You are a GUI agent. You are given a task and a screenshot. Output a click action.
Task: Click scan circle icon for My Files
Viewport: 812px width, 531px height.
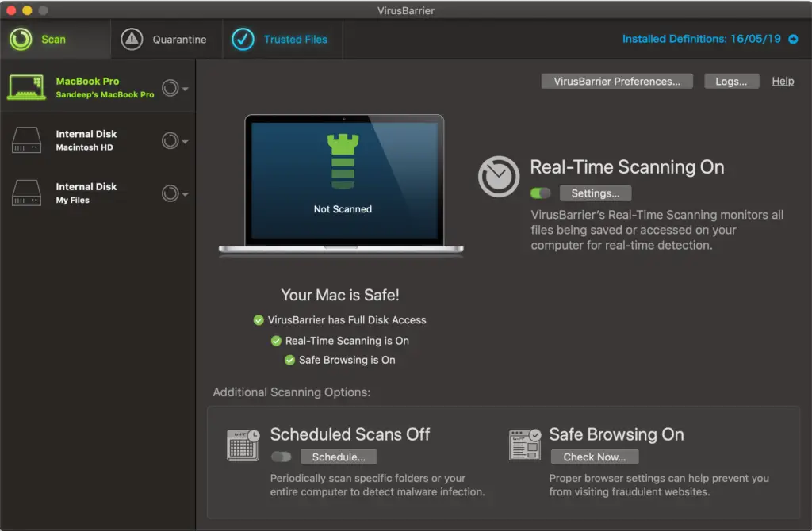click(170, 193)
